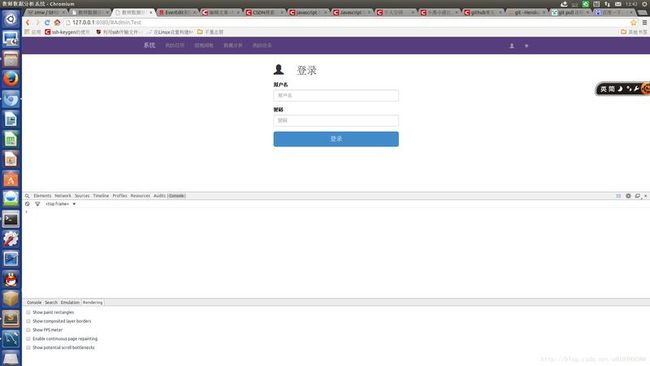
Task: Click the user icon in purple navbar
Action: (x=512, y=46)
